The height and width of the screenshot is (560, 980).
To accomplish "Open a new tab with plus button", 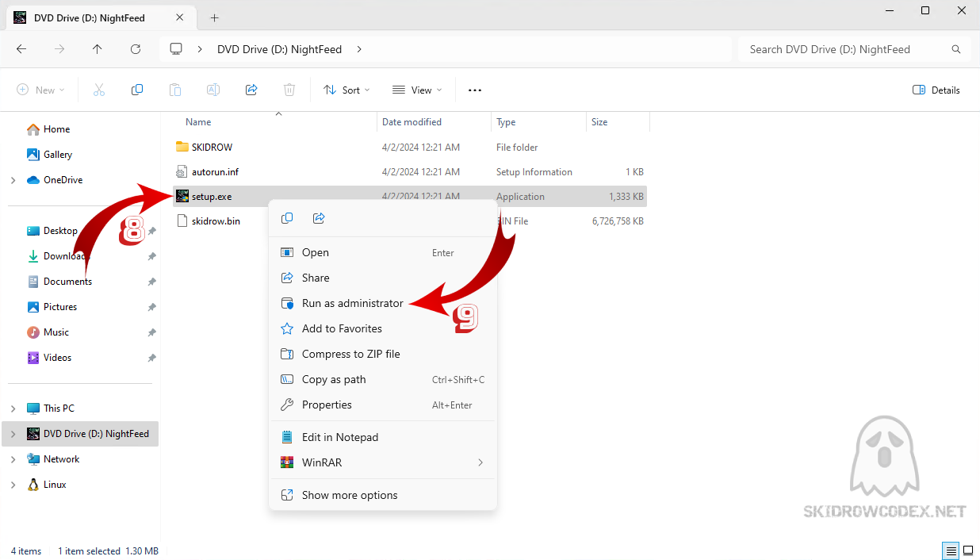I will 214,17.
